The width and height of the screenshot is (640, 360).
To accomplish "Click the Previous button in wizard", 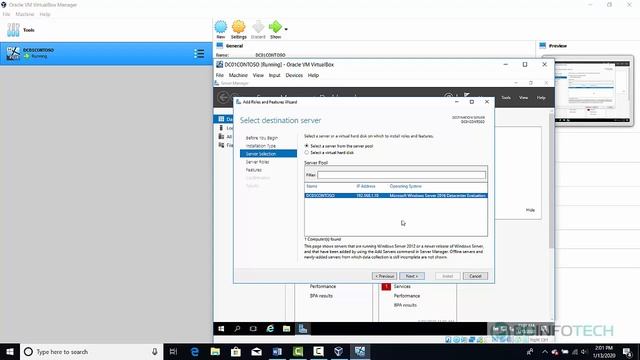I will (x=384, y=276).
